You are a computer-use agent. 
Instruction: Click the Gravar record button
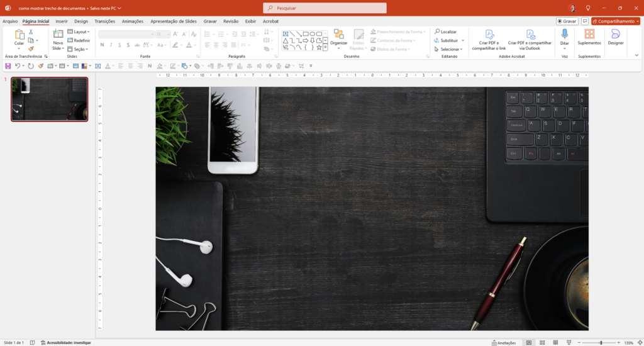pos(567,21)
